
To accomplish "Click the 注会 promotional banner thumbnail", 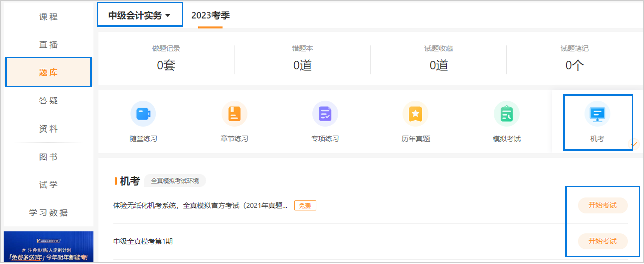I will [48, 247].
